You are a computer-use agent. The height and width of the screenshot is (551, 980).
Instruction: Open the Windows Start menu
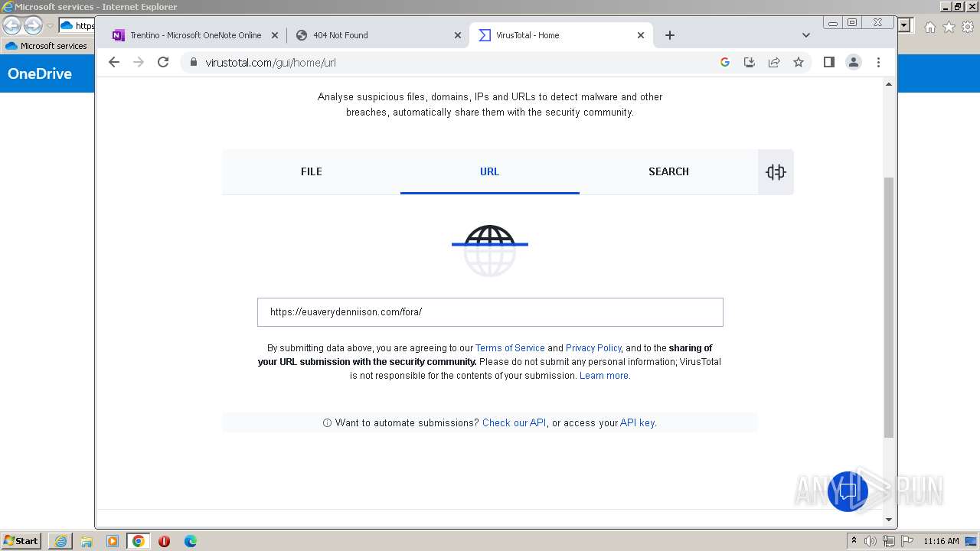coord(21,540)
